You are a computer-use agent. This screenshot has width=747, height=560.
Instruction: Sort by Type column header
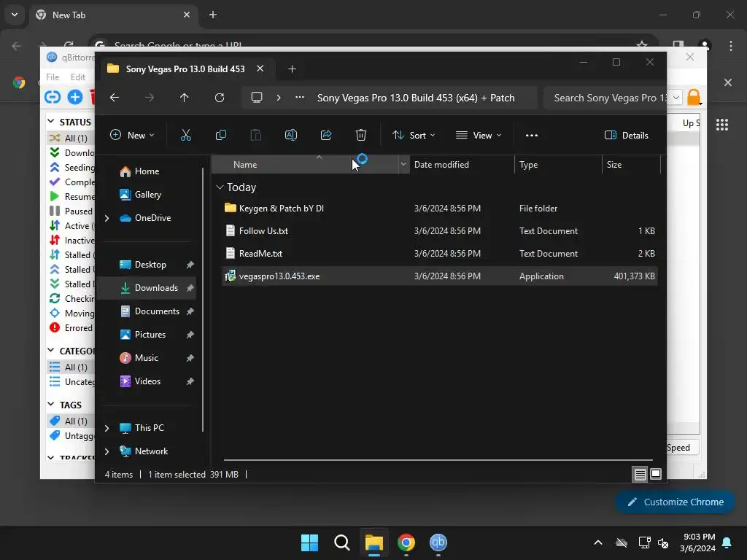pyautogui.click(x=558, y=164)
